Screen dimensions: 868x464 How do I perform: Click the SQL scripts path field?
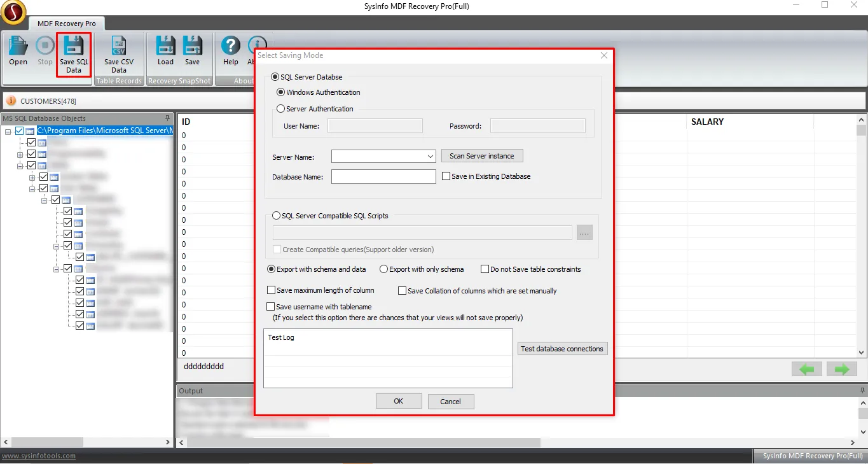click(422, 232)
